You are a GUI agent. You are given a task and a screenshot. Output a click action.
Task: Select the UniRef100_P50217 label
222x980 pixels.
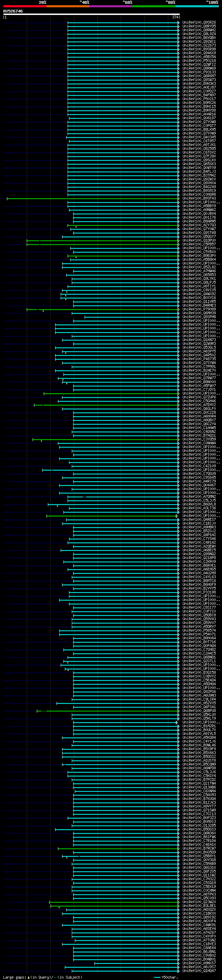(x=199, y=99)
